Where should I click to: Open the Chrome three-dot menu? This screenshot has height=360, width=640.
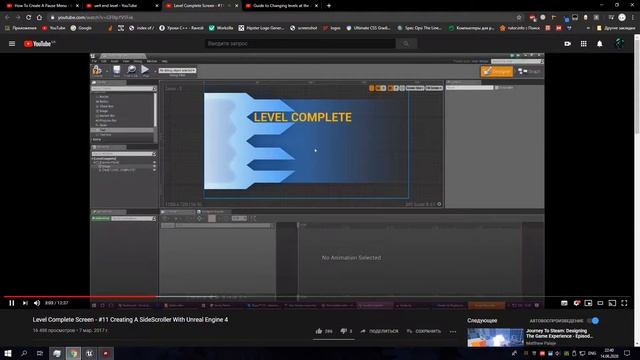(x=633, y=17)
